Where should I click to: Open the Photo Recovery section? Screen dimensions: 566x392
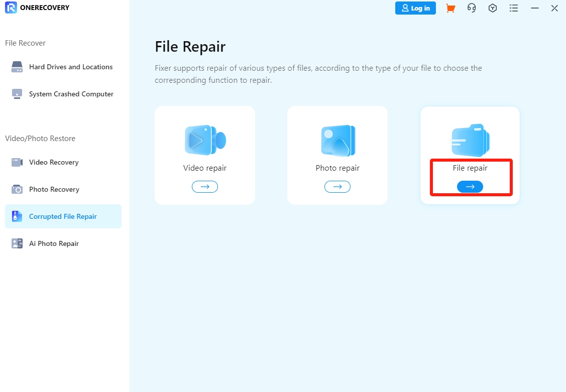[63, 189]
